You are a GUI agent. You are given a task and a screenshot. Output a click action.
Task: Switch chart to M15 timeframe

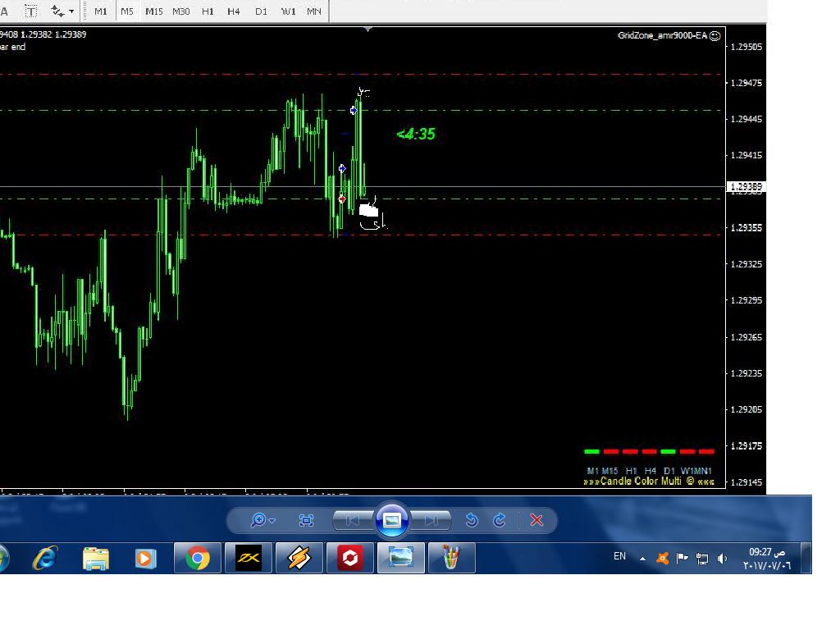point(153,11)
